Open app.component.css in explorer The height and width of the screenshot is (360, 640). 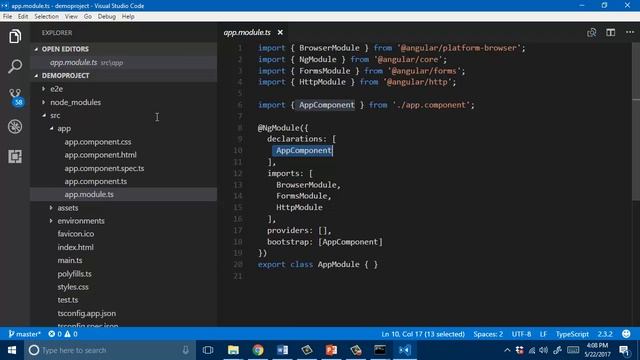(x=98, y=142)
